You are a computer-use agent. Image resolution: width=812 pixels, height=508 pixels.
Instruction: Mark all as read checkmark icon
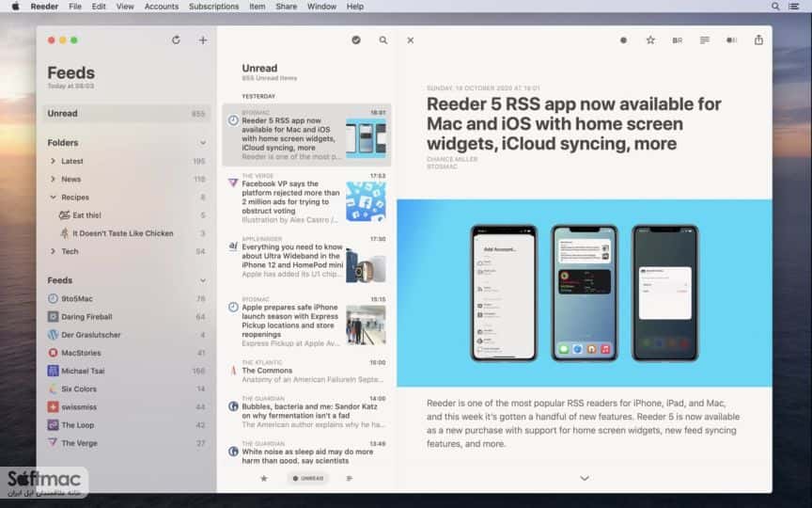[356, 40]
